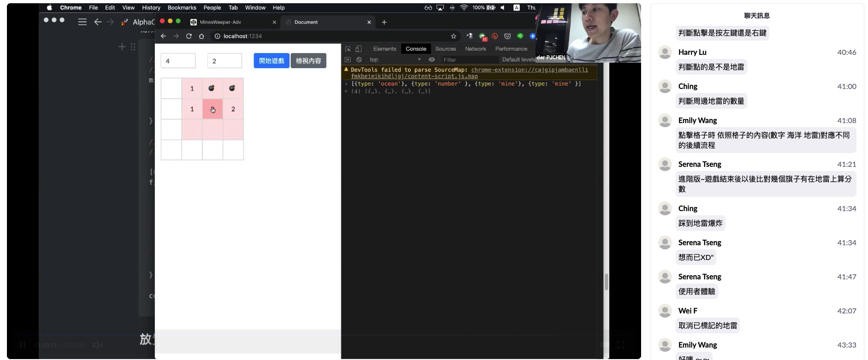The image size is (868, 360).
Task: Expand the (4) result array entry
Action: point(391,91)
